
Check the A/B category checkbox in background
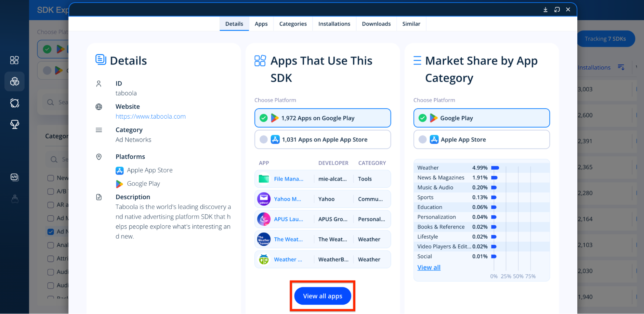[51, 191]
